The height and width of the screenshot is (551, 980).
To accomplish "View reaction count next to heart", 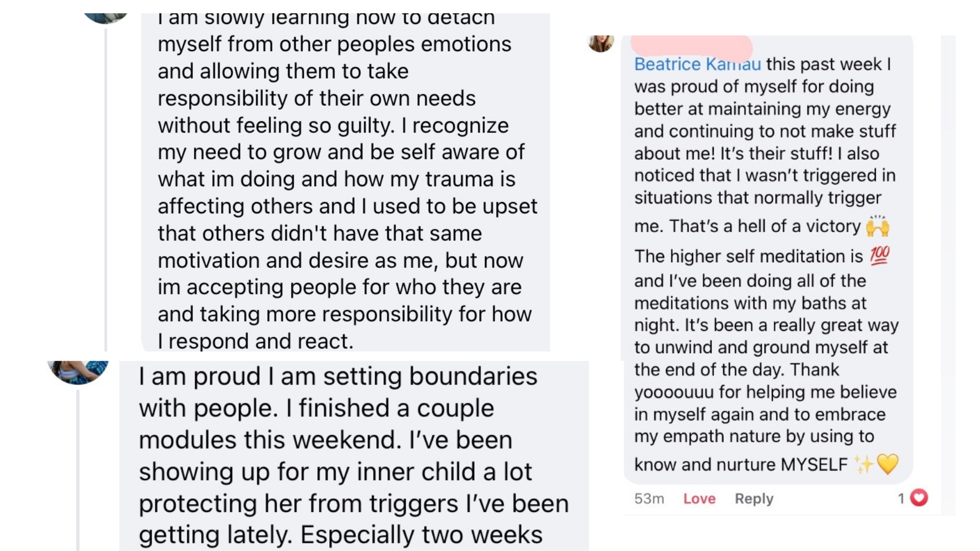I will pyautogui.click(x=901, y=498).
